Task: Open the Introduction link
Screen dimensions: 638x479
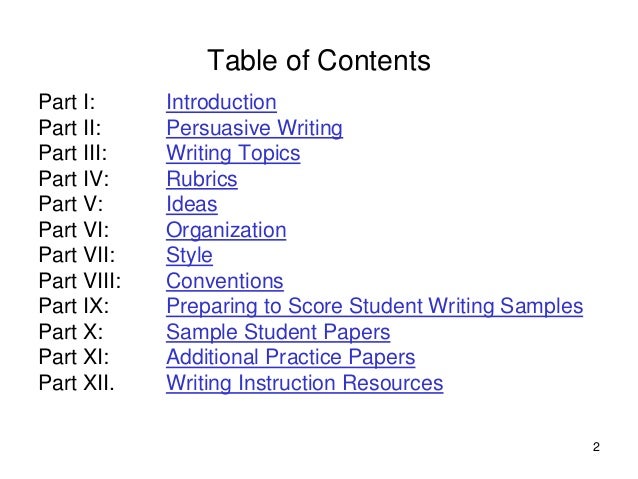Action: click(x=221, y=102)
